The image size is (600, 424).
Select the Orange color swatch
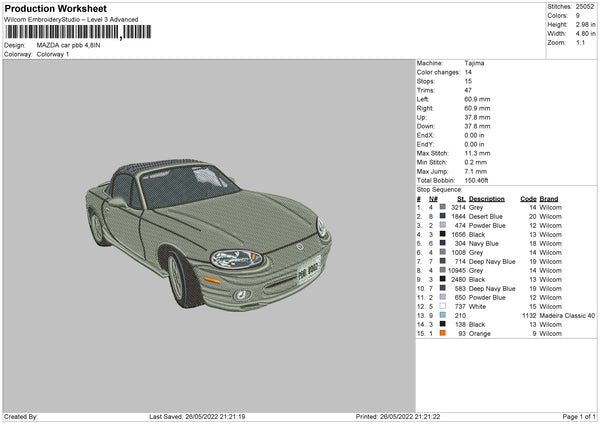tap(442, 333)
